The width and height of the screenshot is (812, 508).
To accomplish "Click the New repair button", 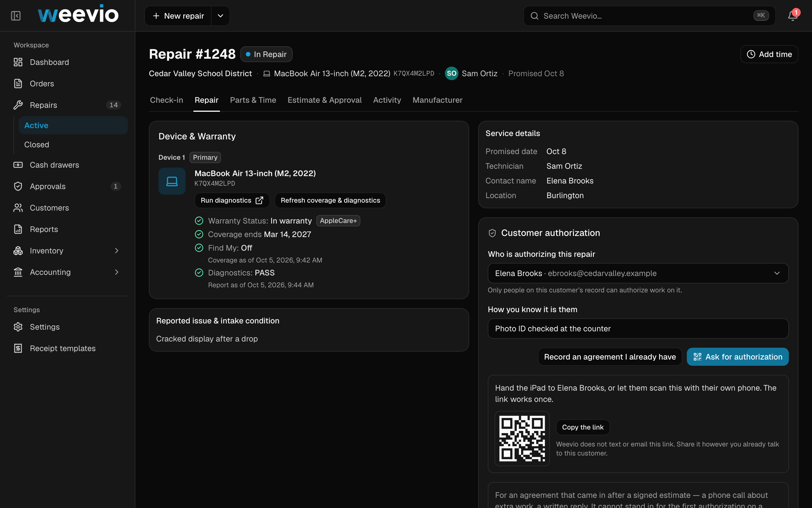I will point(178,16).
